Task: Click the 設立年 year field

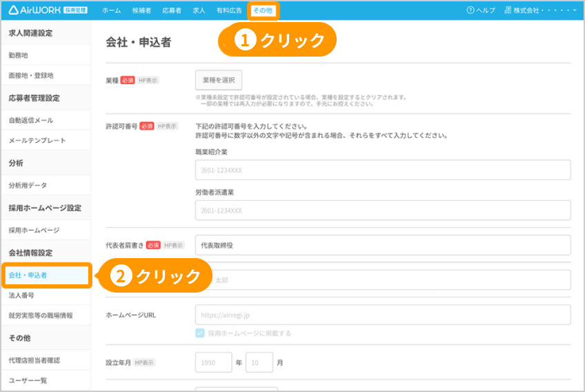Action: coord(213,362)
